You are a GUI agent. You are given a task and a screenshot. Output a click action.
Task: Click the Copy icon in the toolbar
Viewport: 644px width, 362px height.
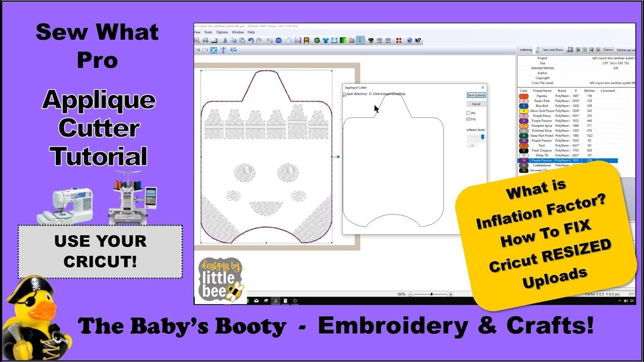[233, 40]
